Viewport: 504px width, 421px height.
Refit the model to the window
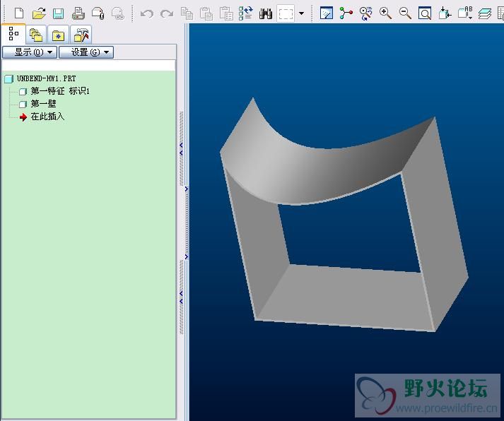tap(425, 13)
